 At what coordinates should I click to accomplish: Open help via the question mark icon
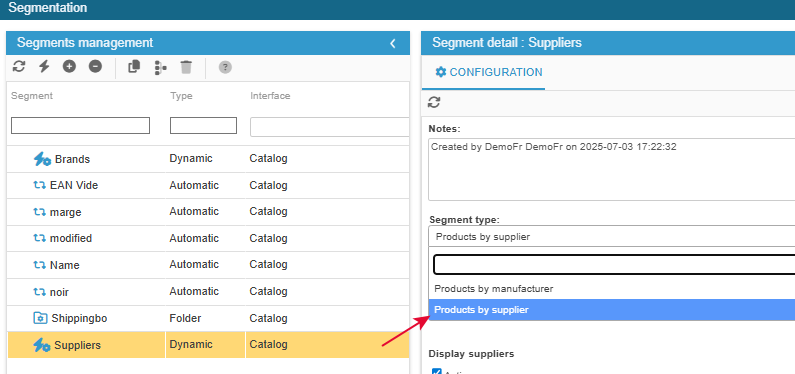point(225,67)
